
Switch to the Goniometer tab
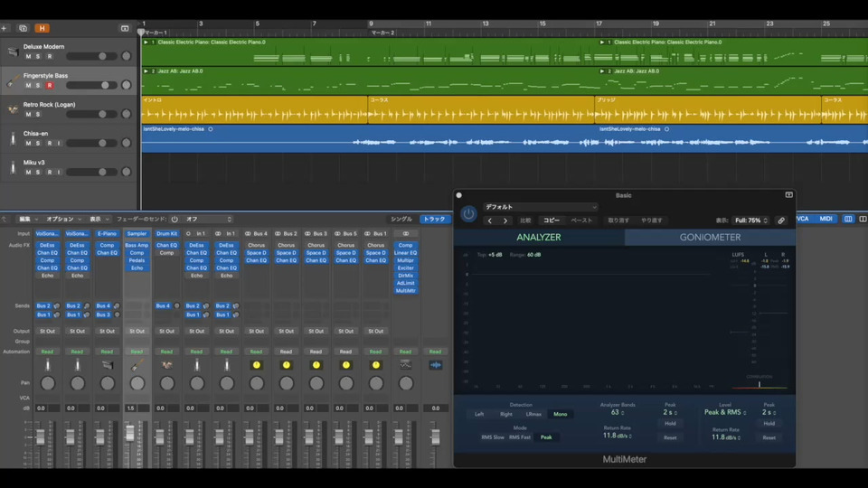tap(710, 238)
